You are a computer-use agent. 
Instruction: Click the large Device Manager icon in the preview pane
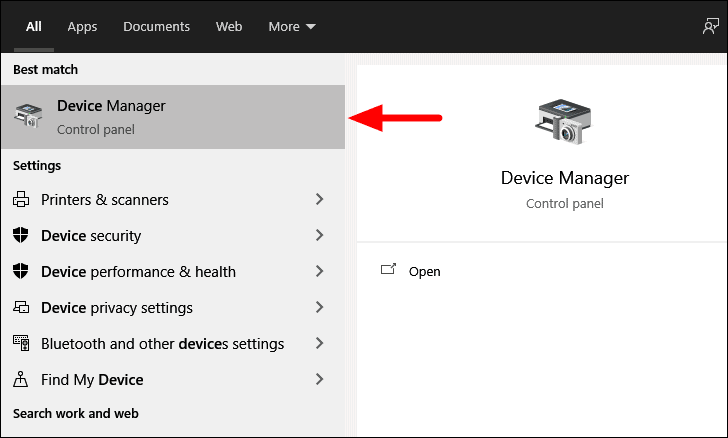[564, 122]
